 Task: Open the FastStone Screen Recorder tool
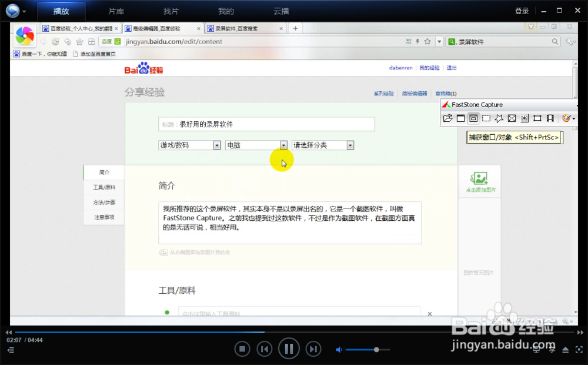(x=550, y=118)
